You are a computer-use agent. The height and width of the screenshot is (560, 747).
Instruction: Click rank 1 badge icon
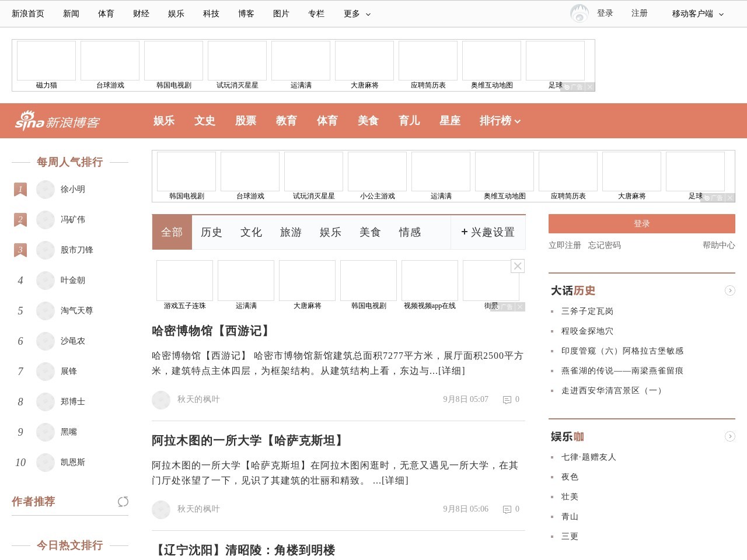tap(20, 190)
